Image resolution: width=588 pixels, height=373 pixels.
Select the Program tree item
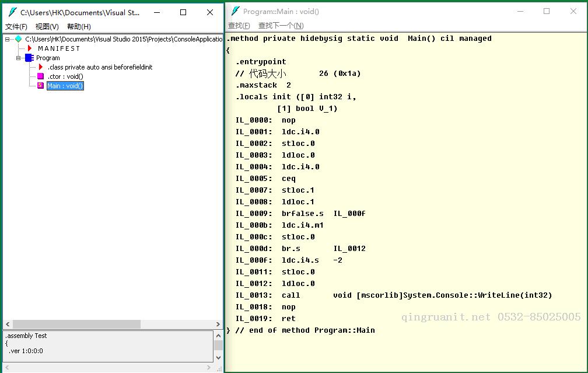point(48,58)
